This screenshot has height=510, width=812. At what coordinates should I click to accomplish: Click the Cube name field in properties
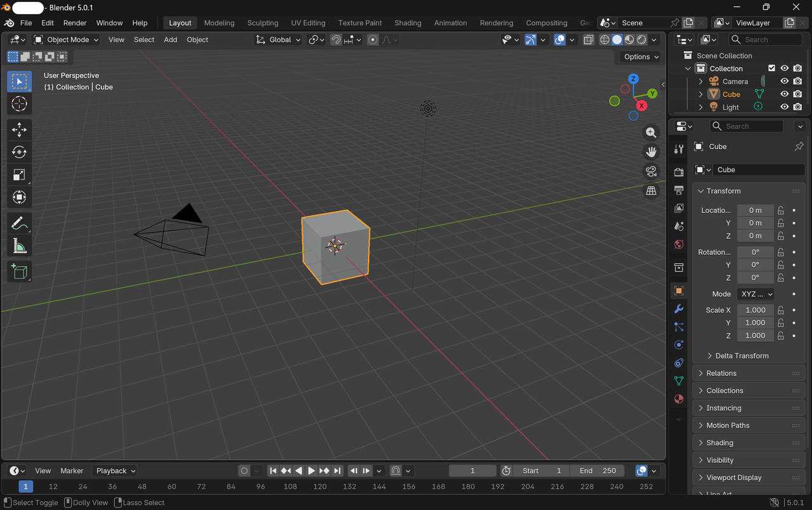click(x=759, y=169)
